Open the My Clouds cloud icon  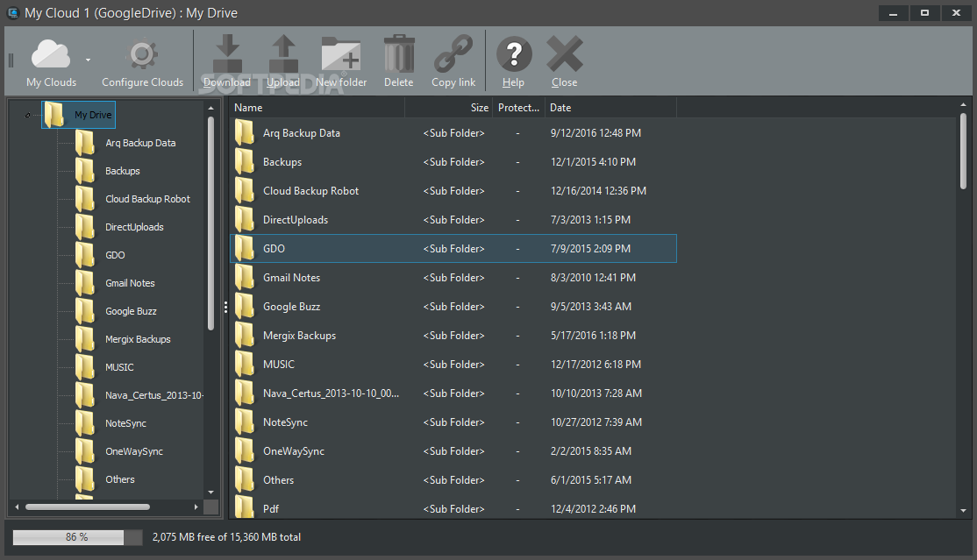click(x=51, y=53)
